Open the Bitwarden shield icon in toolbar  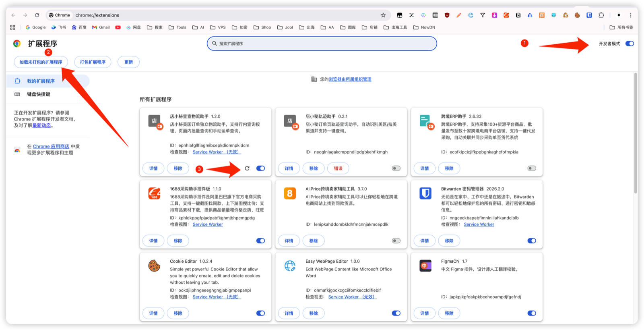(589, 15)
